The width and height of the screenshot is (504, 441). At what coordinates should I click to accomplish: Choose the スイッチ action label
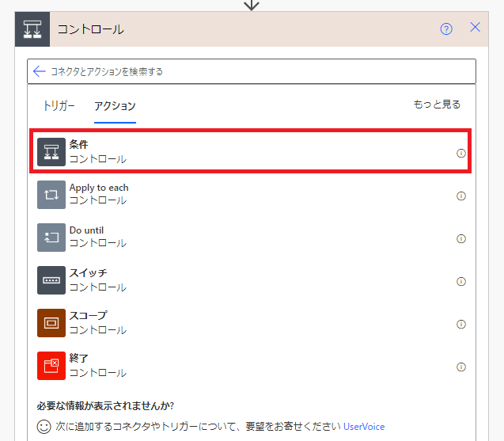tap(89, 273)
